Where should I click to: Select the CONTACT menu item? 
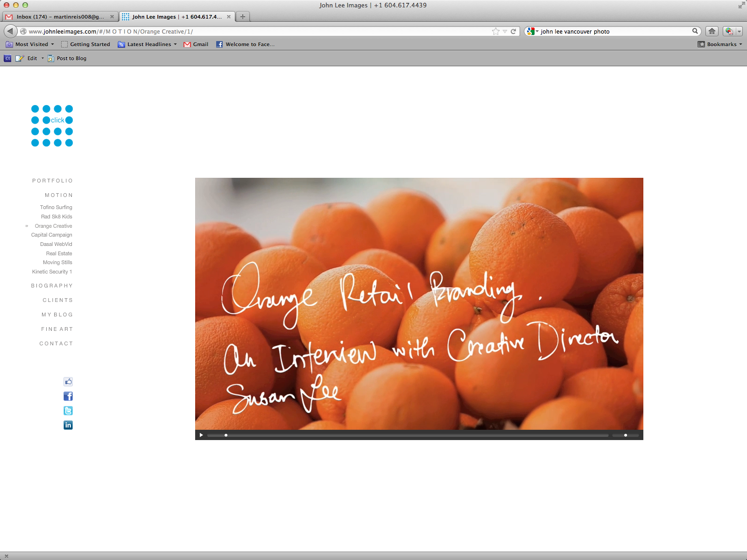tap(56, 343)
